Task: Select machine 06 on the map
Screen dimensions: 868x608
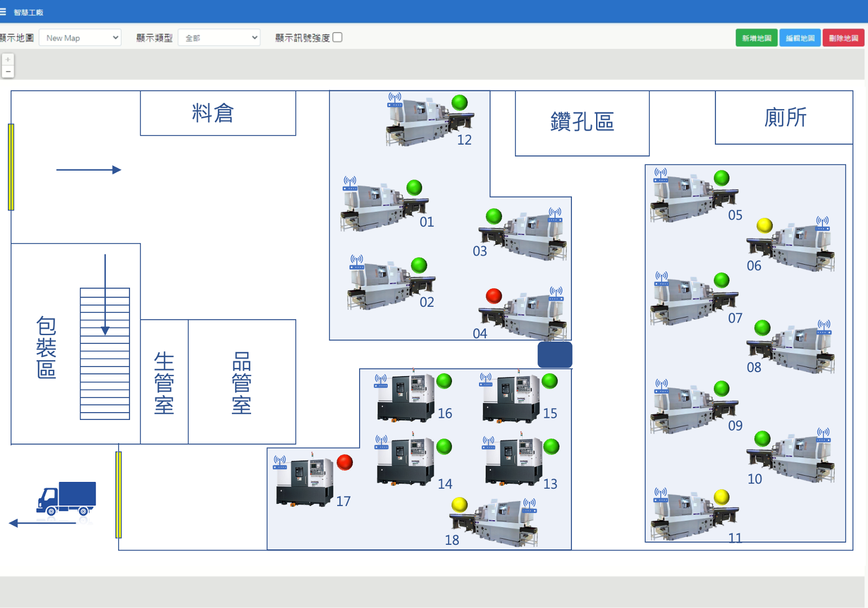Action: pyautogui.click(x=790, y=247)
